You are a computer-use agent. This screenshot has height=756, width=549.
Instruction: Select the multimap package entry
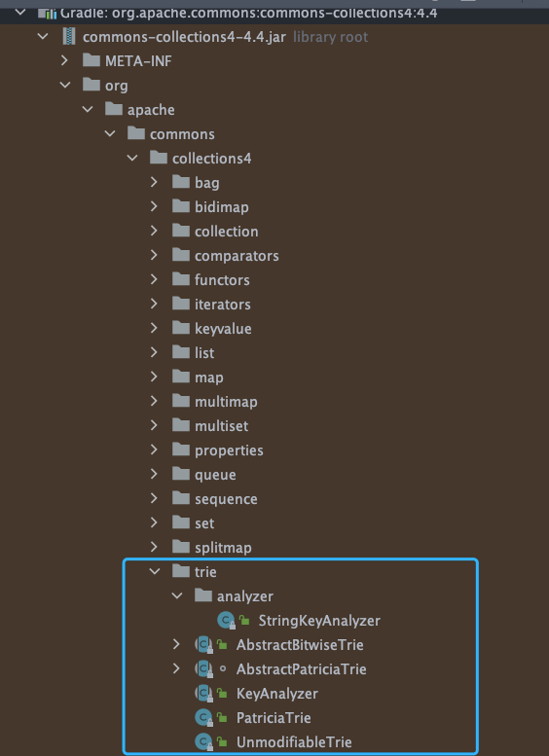pyautogui.click(x=226, y=402)
